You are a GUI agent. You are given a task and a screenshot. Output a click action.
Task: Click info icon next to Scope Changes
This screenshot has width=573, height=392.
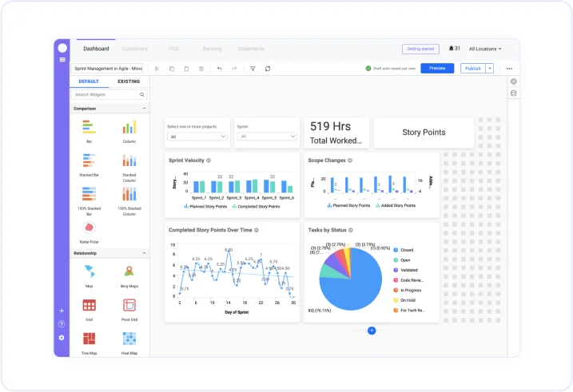[x=350, y=160]
